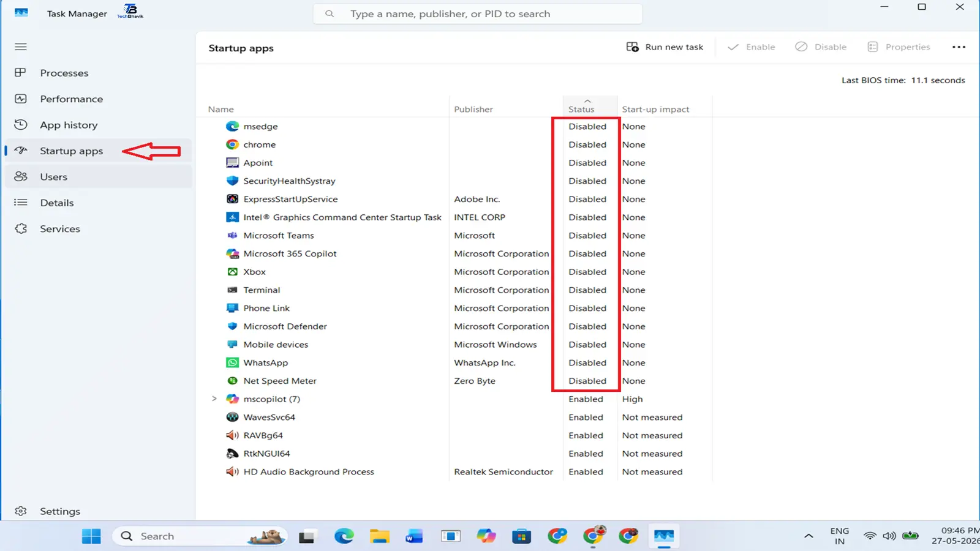
Task: Open the App history page
Action: click(x=98, y=125)
